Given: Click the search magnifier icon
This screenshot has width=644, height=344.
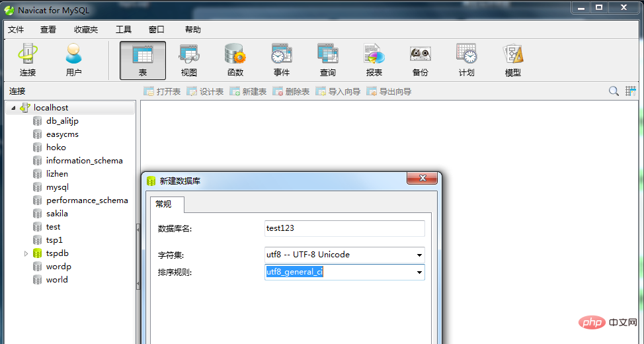Looking at the screenshot, I should tap(614, 91).
